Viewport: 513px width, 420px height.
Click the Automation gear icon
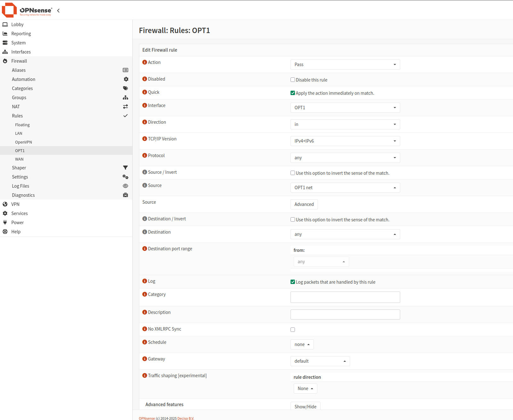pyautogui.click(x=126, y=79)
